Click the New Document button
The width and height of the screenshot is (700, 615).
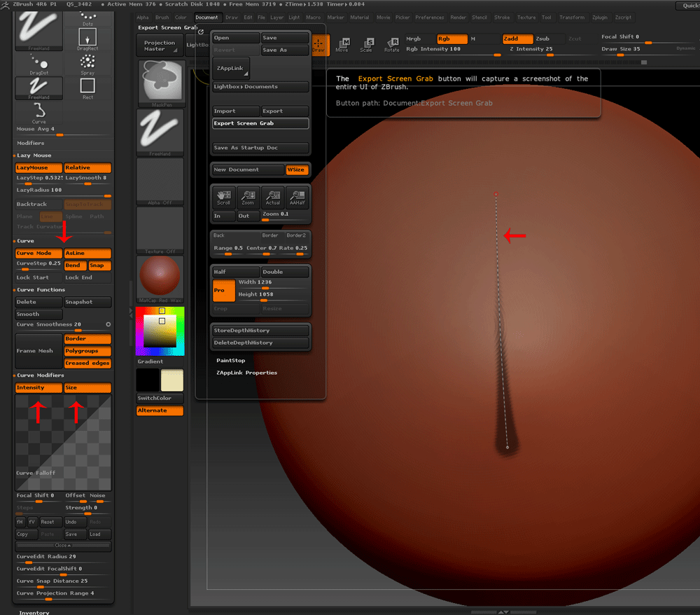click(x=248, y=170)
